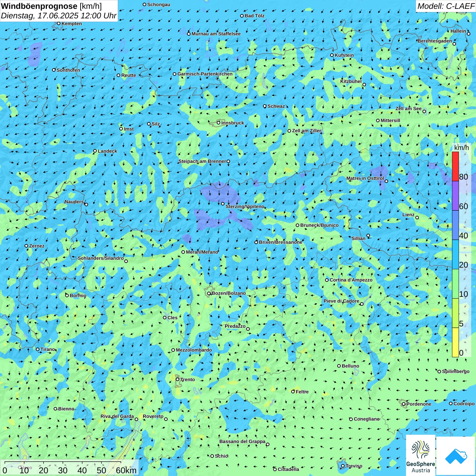The width and height of the screenshot is (476, 476).
Task: Click the 'Pieve di Cadore' label
Action: (x=341, y=301)
